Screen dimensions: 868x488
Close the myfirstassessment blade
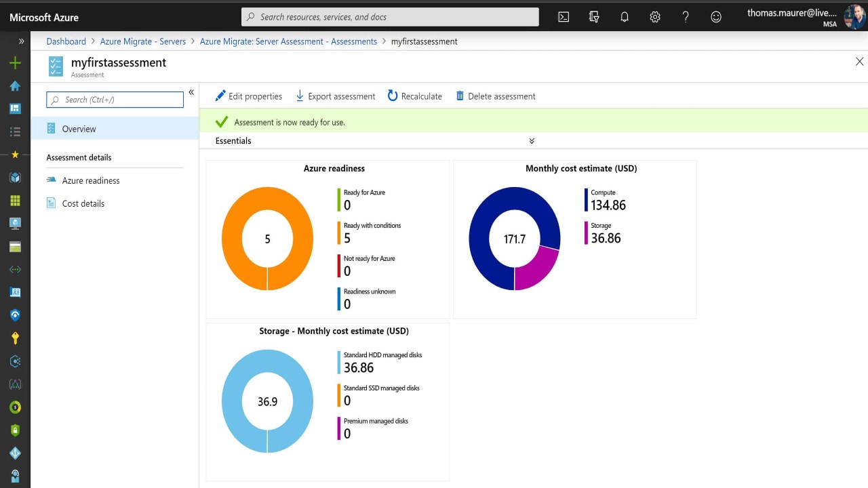pos(859,62)
